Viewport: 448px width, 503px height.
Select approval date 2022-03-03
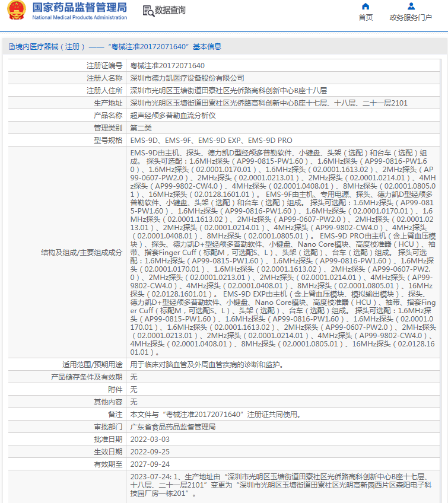click(x=150, y=440)
